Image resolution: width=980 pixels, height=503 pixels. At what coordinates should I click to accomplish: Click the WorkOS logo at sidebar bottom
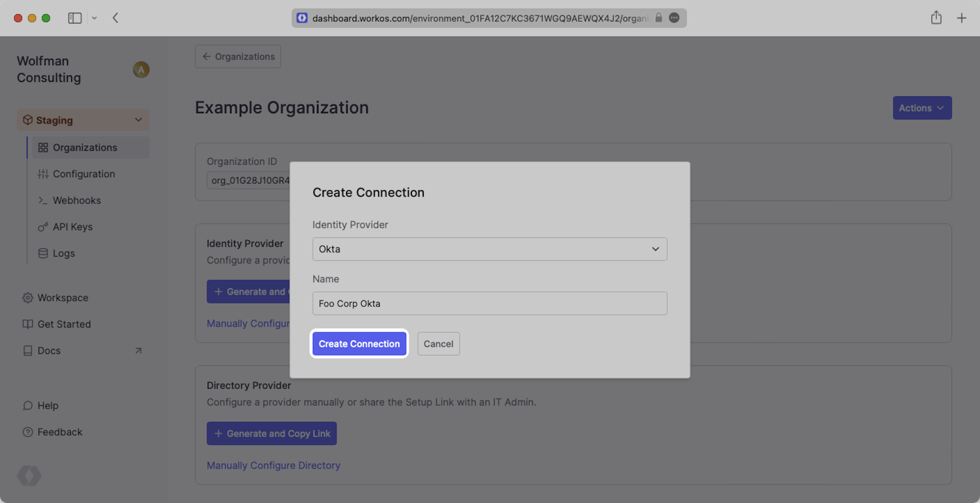click(29, 475)
